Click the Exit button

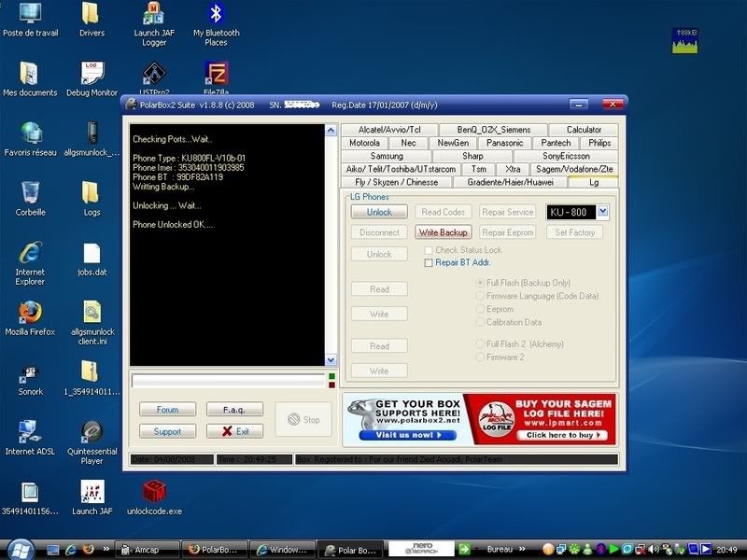235,431
